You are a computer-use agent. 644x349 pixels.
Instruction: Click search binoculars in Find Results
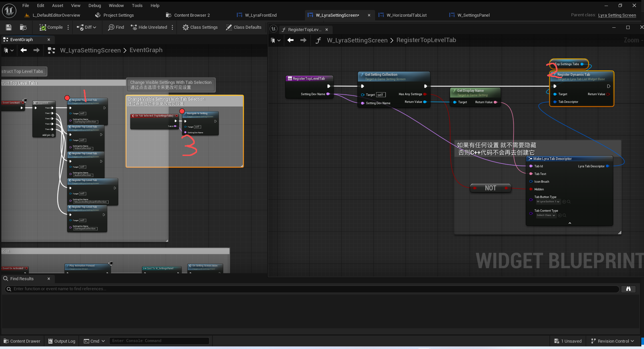click(628, 289)
